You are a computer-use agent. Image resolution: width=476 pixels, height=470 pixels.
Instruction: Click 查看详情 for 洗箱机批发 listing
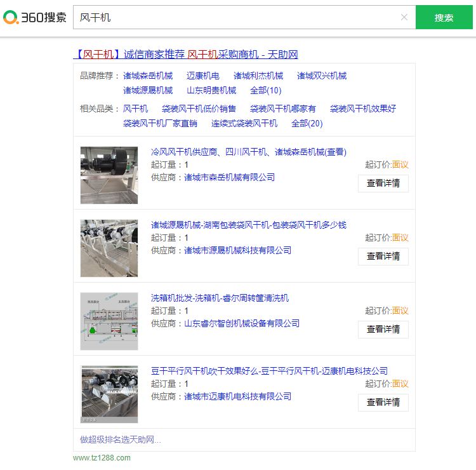pyautogui.click(x=383, y=330)
